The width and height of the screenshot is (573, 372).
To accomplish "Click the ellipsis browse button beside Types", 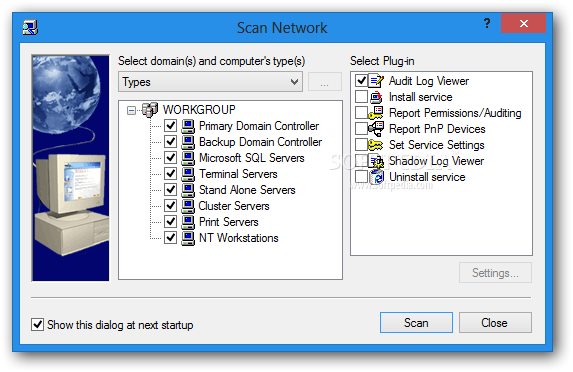I will coord(325,82).
